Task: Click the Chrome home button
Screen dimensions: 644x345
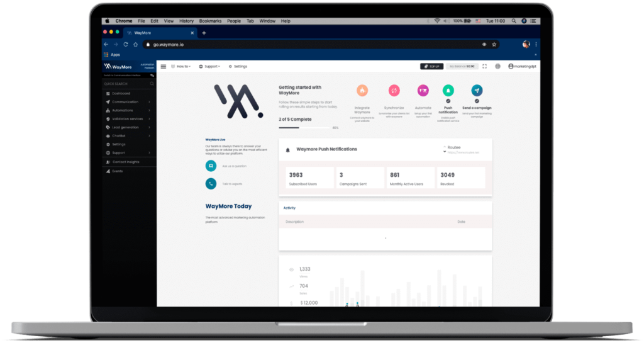Action: pyautogui.click(x=136, y=45)
